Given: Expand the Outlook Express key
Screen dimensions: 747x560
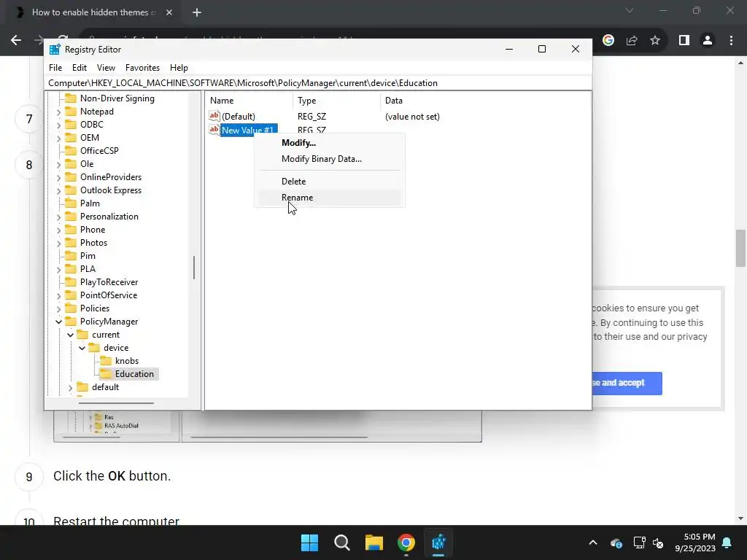Looking at the screenshot, I should [x=58, y=190].
